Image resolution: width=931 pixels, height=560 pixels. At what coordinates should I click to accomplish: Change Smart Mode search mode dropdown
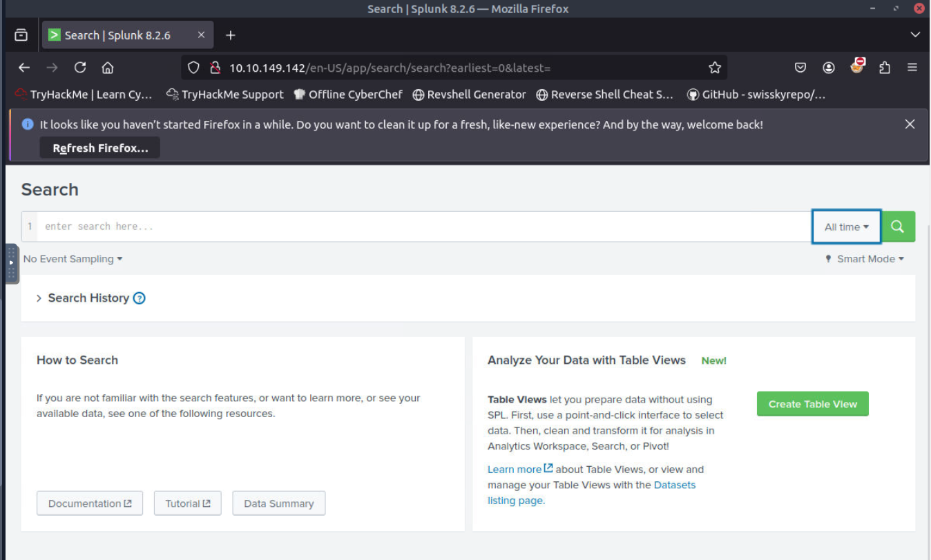pos(865,259)
